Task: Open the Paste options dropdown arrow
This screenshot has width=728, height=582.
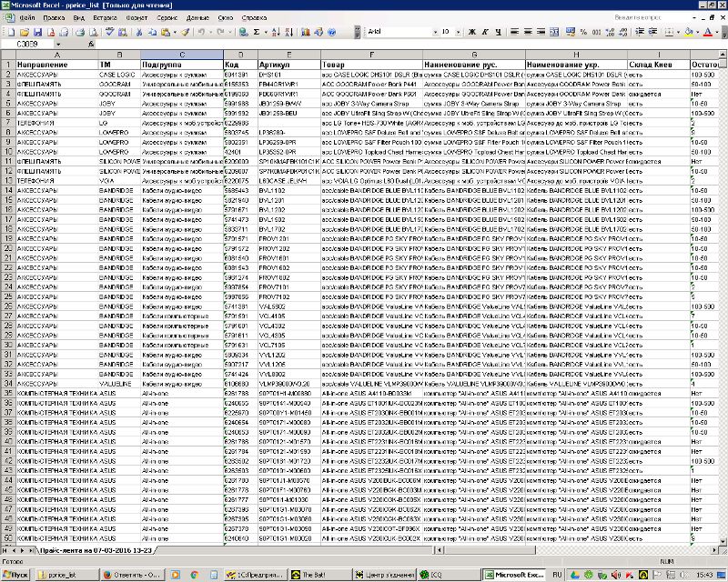Action: click(x=175, y=32)
